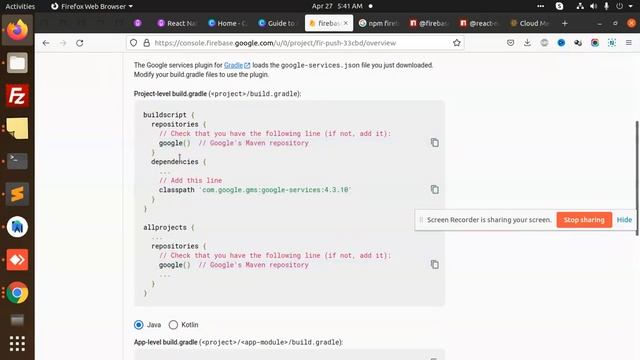The height and width of the screenshot is (360, 640).
Task: Open the blue penguin dock app
Action: click(17, 227)
